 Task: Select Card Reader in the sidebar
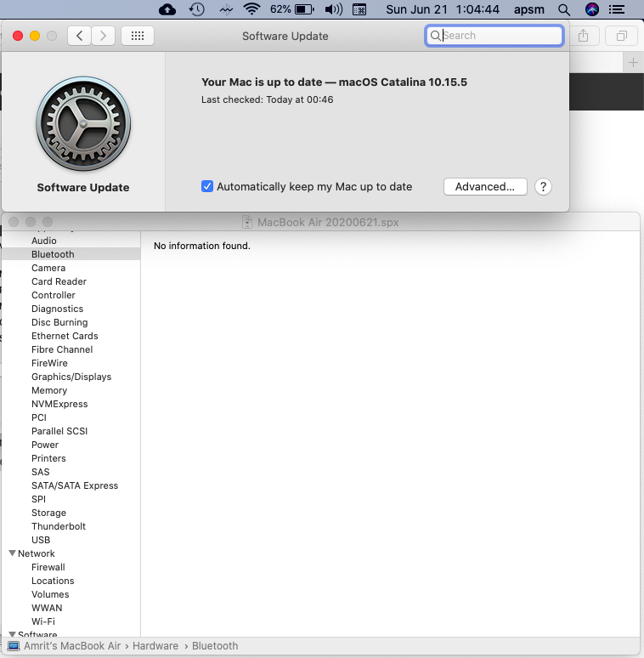59,281
